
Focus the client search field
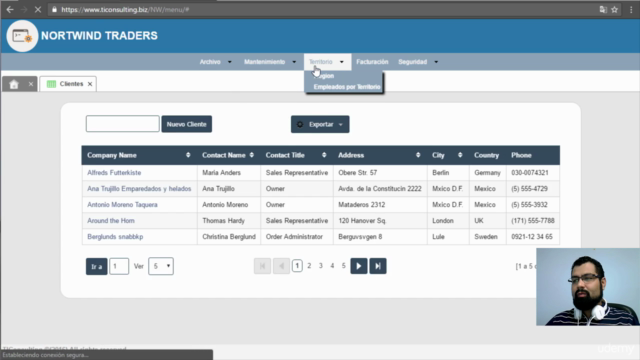pyautogui.click(x=122, y=124)
